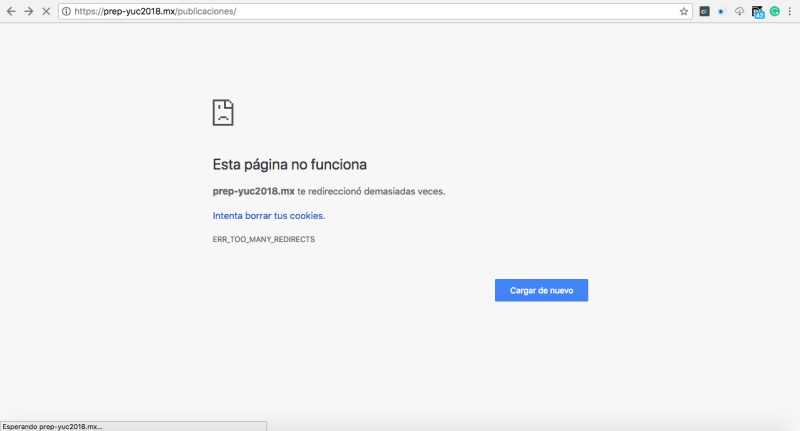Open the extension with badge 42
Viewport: 800px width, 431px height.
tap(758, 12)
